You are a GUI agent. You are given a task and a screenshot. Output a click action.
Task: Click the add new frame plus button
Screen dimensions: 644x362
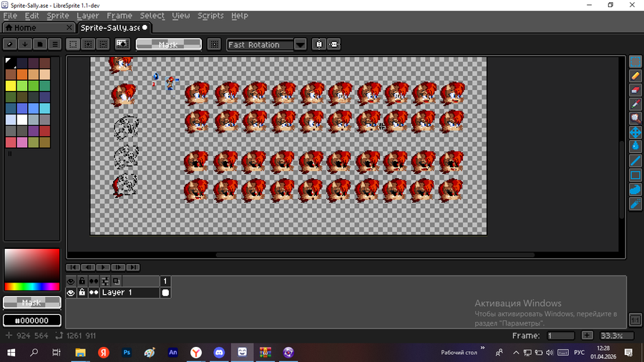(x=587, y=336)
